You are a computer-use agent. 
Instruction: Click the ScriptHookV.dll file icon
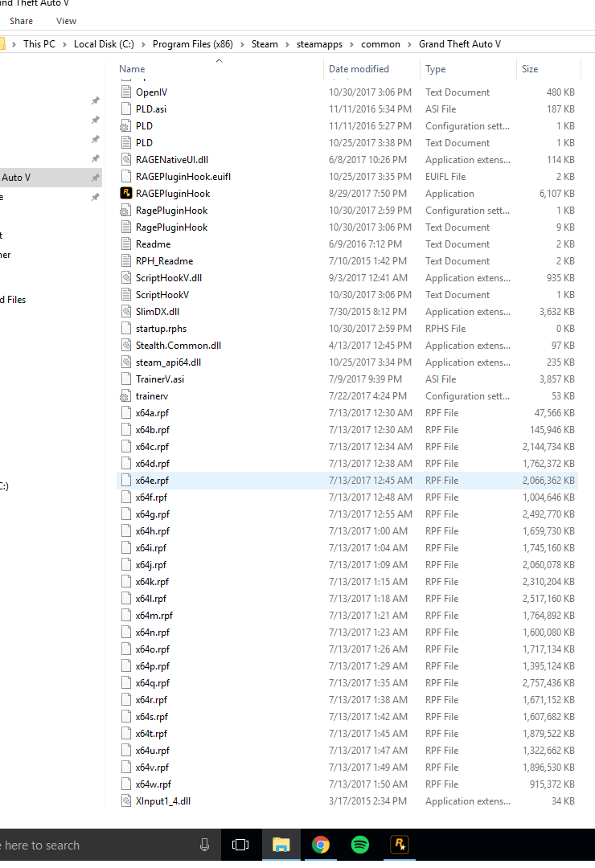(x=126, y=278)
